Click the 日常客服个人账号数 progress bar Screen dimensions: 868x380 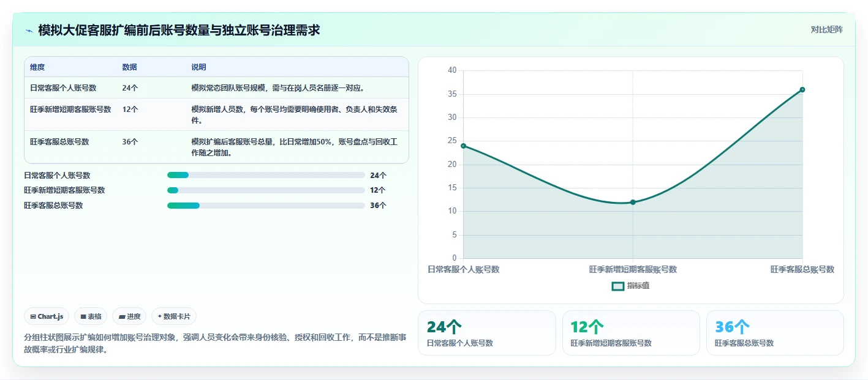(x=266, y=175)
